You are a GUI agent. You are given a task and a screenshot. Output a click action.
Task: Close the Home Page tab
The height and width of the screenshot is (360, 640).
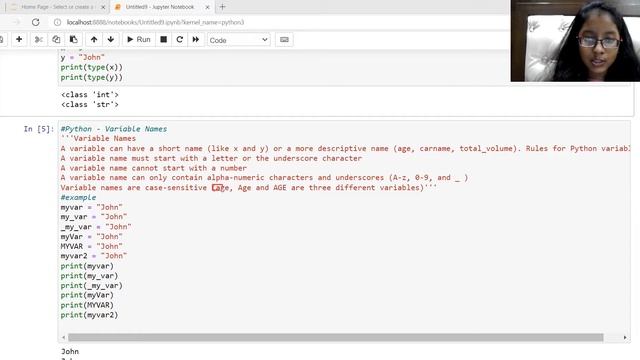[103, 7]
